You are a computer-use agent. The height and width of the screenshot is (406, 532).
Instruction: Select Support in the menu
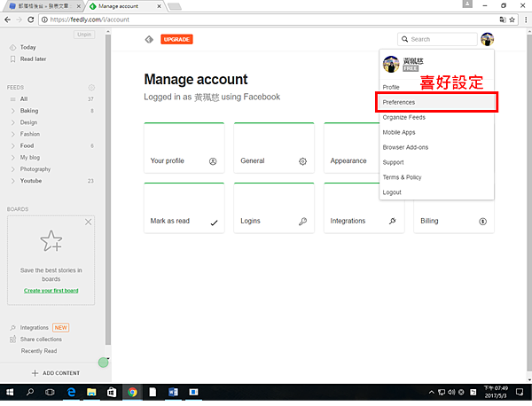point(436,163)
